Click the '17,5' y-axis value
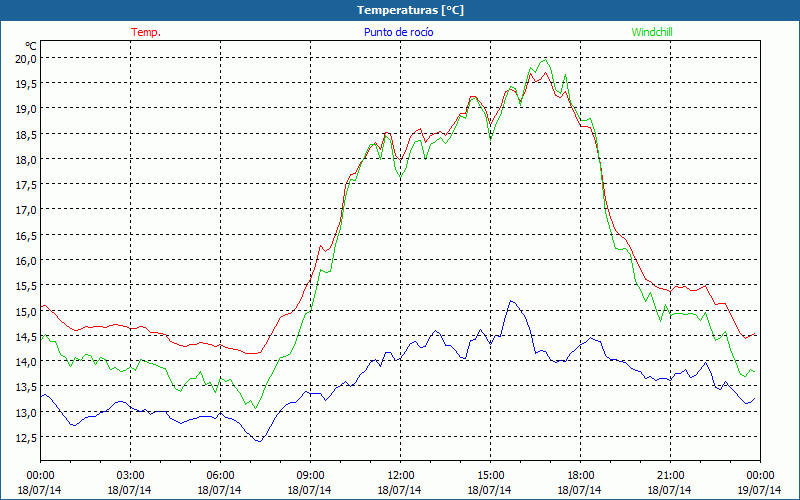 click(26, 185)
